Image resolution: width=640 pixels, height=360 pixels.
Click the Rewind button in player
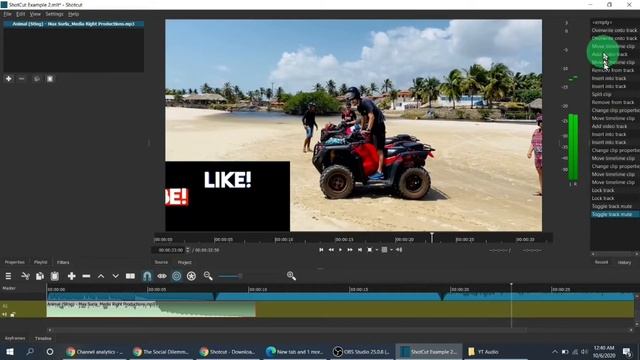331,250
